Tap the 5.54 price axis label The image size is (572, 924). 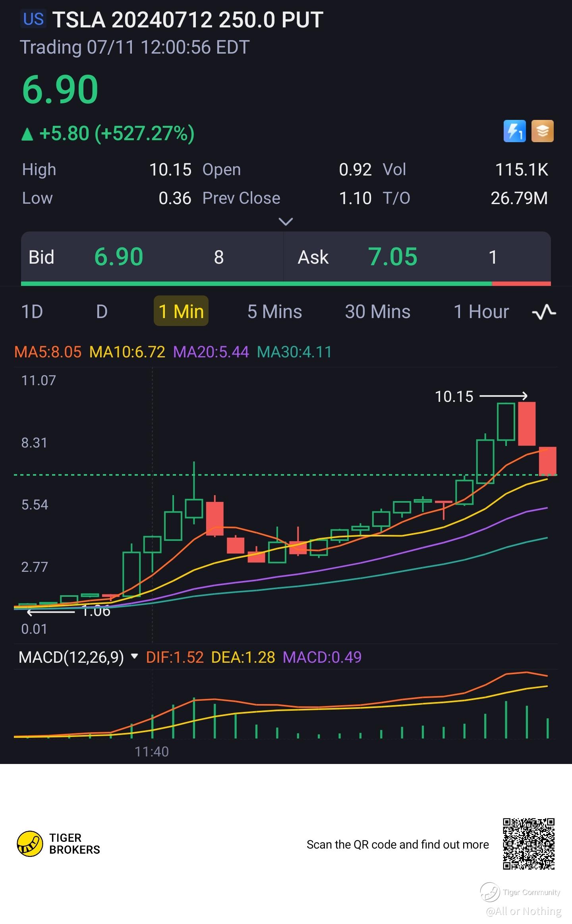[35, 505]
